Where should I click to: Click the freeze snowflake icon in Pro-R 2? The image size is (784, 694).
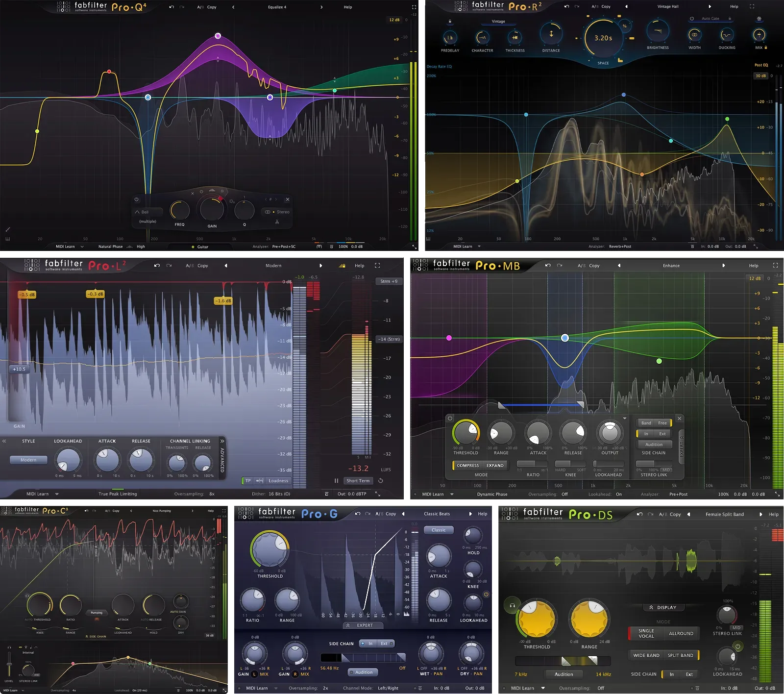(x=759, y=19)
